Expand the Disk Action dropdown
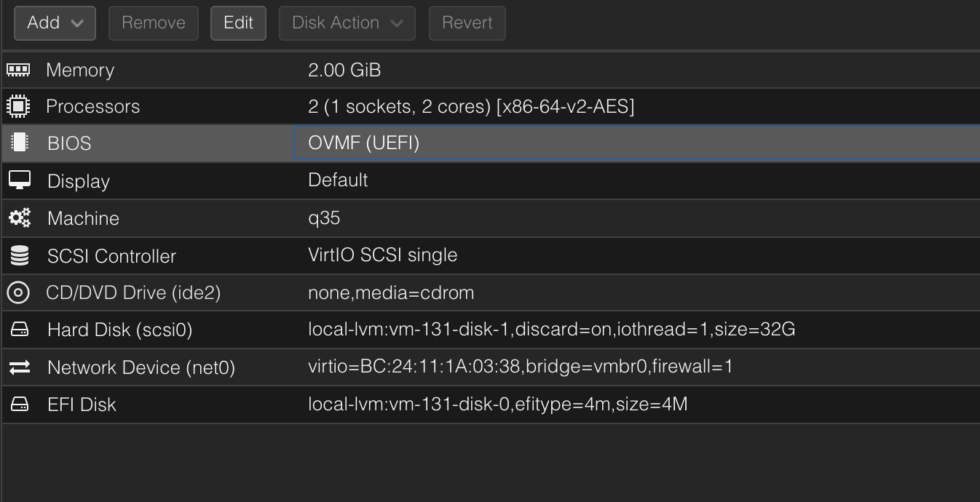 click(347, 23)
